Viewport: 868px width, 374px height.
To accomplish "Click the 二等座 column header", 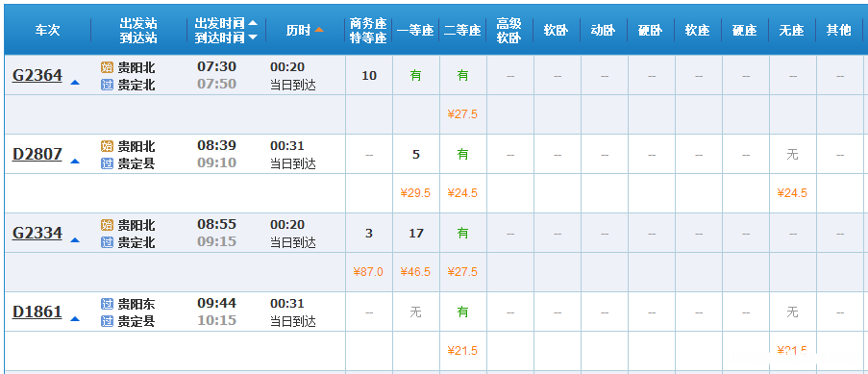I will (x=462, y=31).
